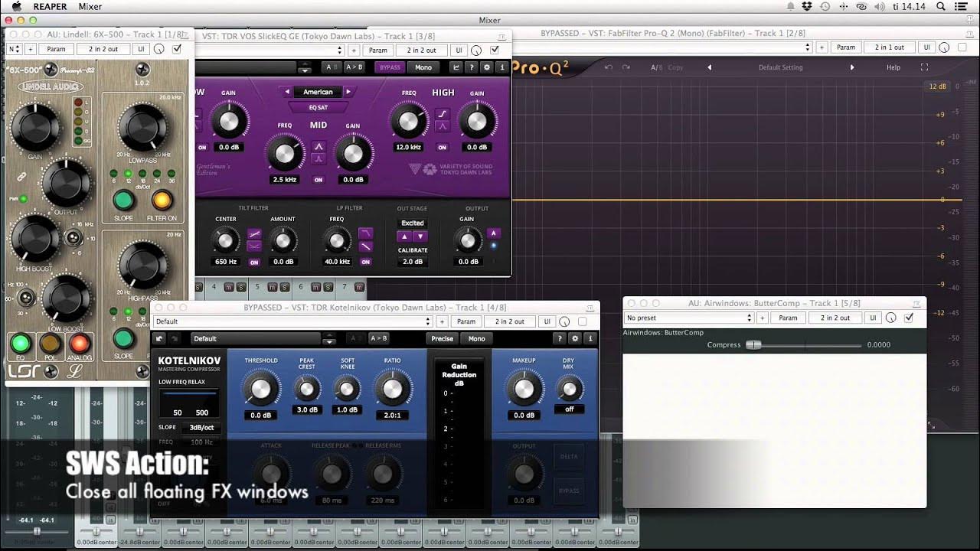Toggle Lindell FILTER ON yellow button

click(162, 201)
